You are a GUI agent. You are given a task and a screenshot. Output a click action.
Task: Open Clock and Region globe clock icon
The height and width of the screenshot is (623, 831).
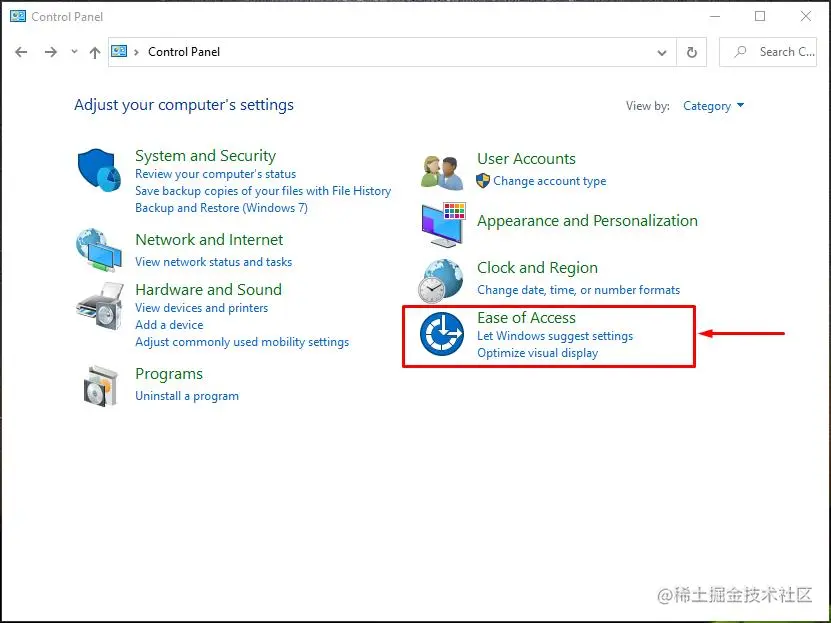(x=440, y=281)
